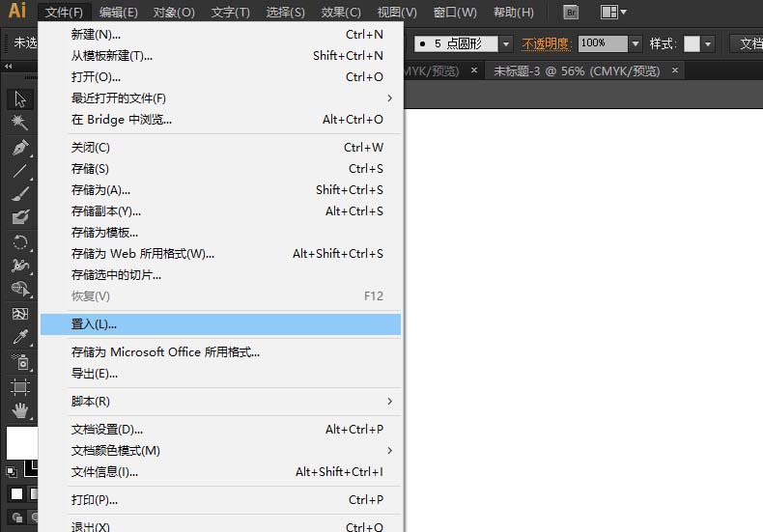Screen dimensions: 763x532
Task: Click the white fill color swatch
Action: (21, 442)
